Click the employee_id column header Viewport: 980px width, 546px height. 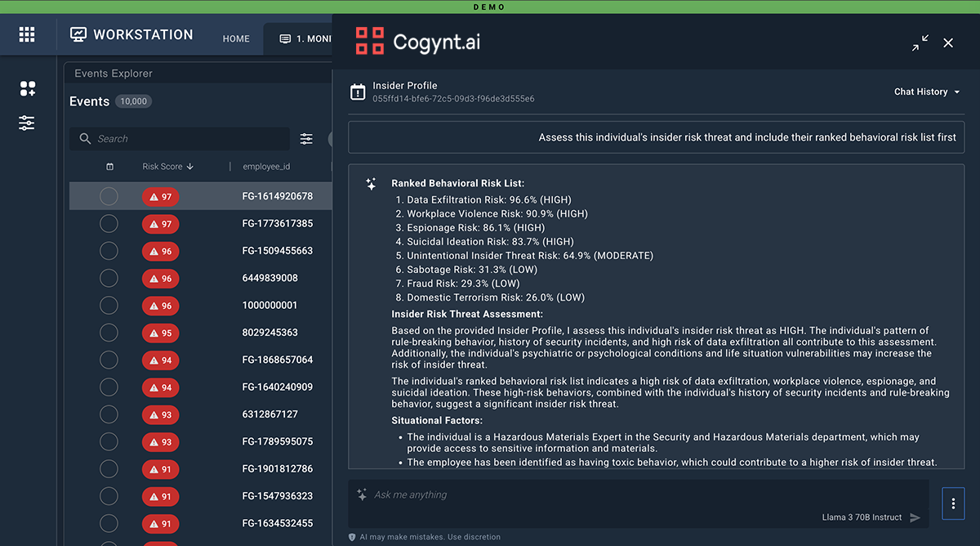(266, 167)
